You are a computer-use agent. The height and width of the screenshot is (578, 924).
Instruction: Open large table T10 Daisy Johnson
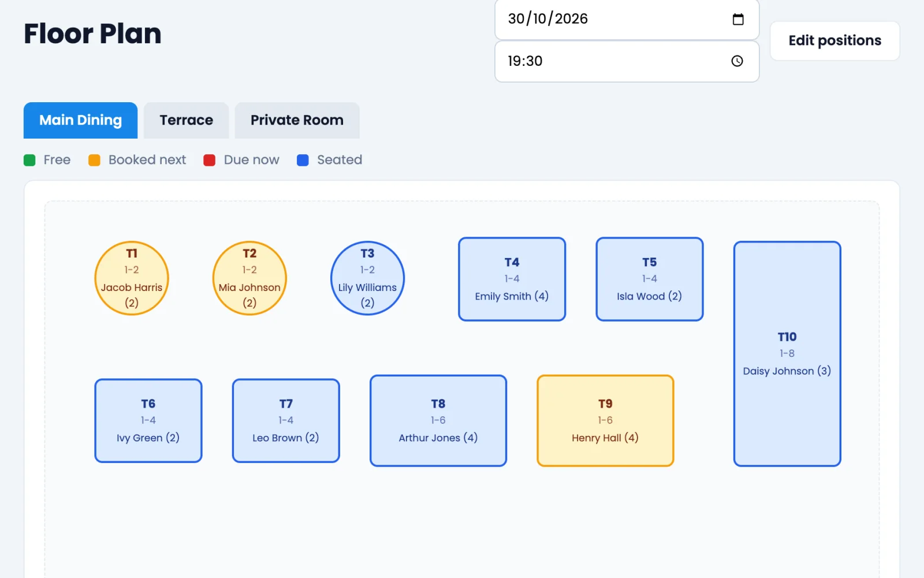click(787, 353)
